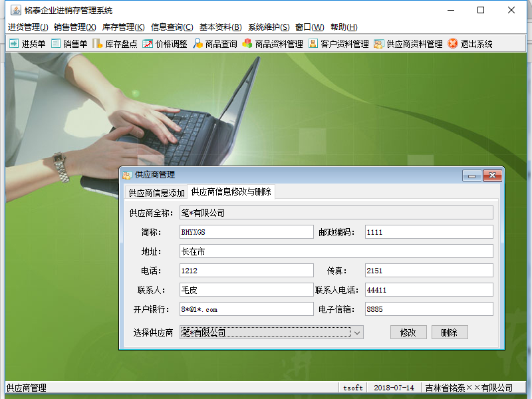532x399 pixels.
Task: Switch to the 供应商信息添加 tab
Action: (x=156, y=193)
